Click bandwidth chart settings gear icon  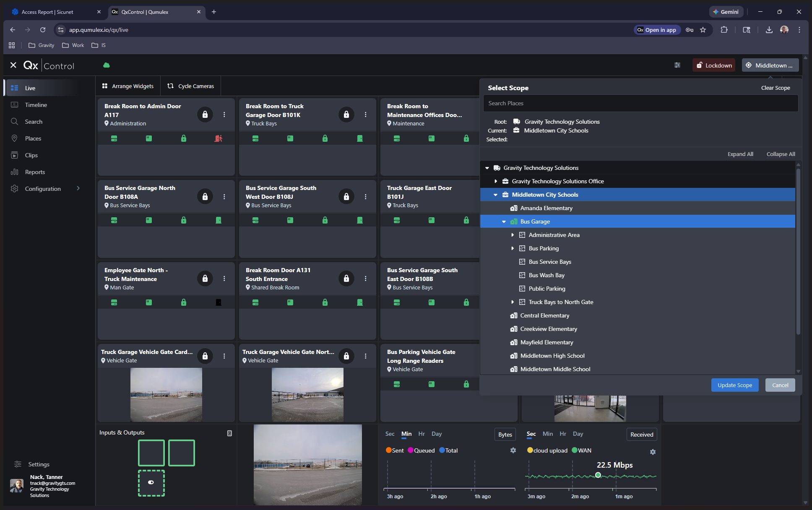653,452
